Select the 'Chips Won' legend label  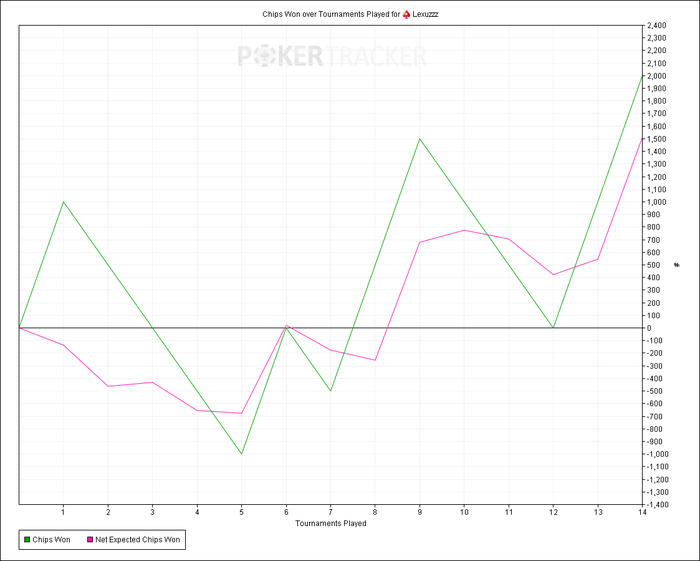51,540
